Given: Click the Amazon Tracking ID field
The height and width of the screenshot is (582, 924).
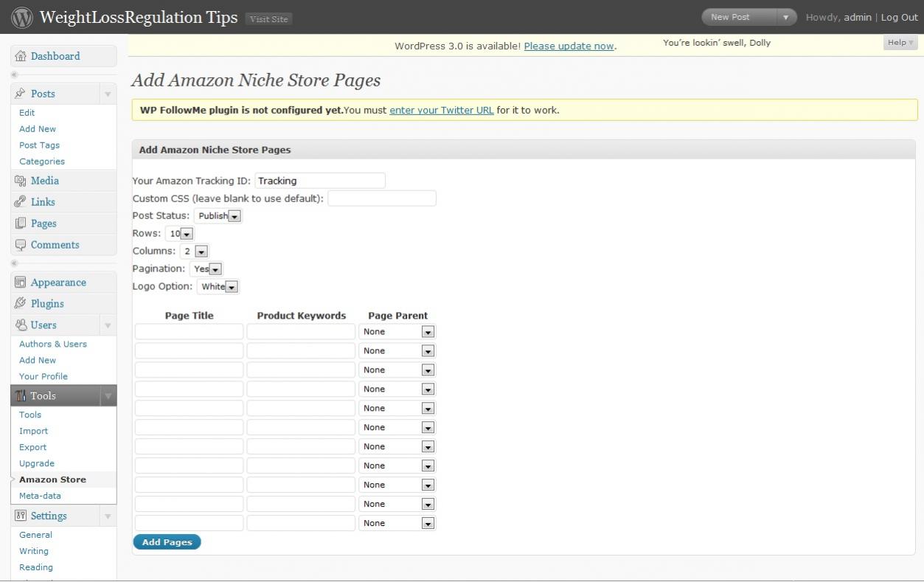Looking at the screenshot, I should pyautogui.click(x=320, y=181).
